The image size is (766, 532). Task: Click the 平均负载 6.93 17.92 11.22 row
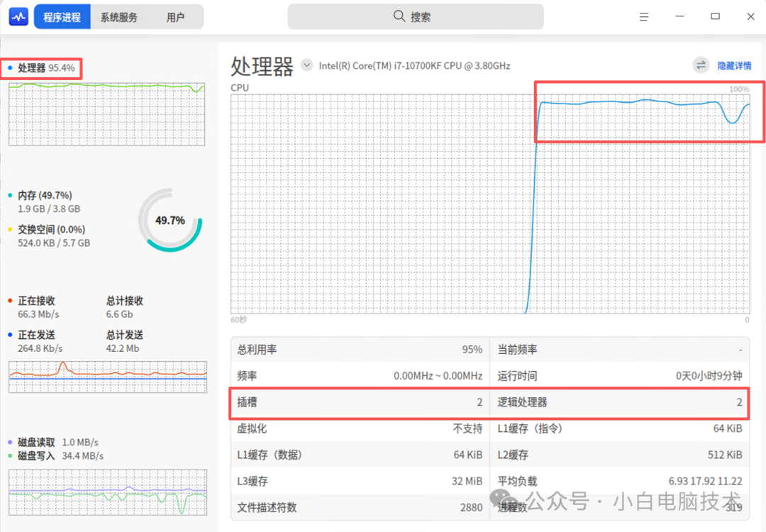click(619, 481)
